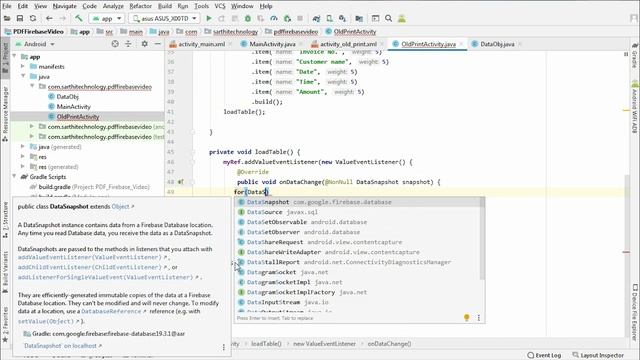
Task: Click the Search Everywhere magnifier icon
Action: (x=389, y=18)
